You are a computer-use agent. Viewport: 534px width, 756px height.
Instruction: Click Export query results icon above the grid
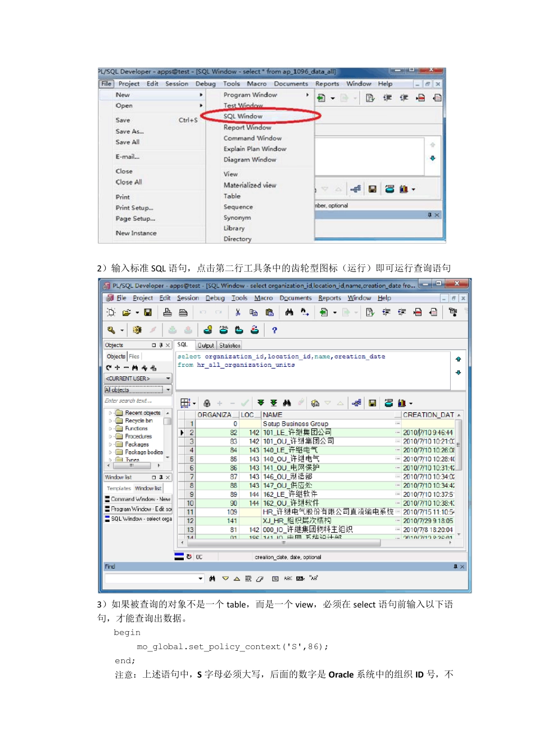pos(388,403)
